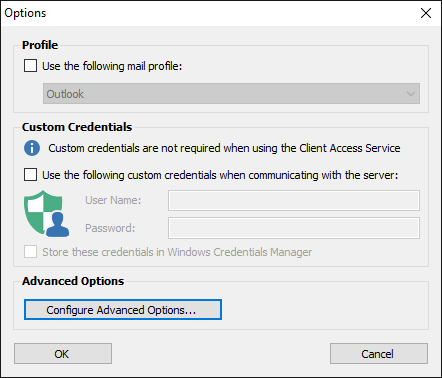The height and width of the screenshot is (378, 442).
Task: Click the User Name input field
Action: pos(294,200)
